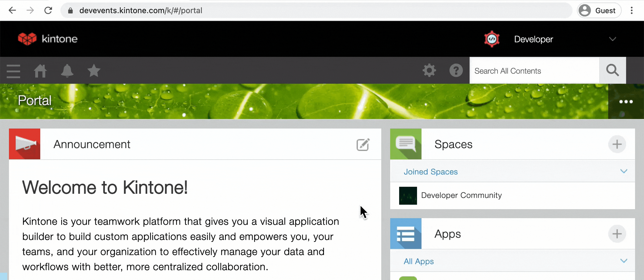Open the hamburger navigation menu
Image resolution: width=644 pixels, height=280 pixels.
coord(13,71)
